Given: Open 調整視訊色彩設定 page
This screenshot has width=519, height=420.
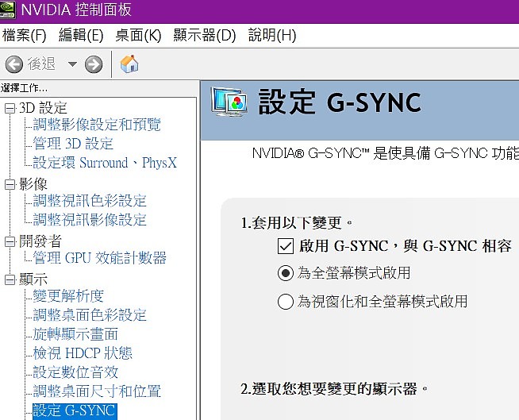Looking at the screenshot, I should [x=90, y=201].
